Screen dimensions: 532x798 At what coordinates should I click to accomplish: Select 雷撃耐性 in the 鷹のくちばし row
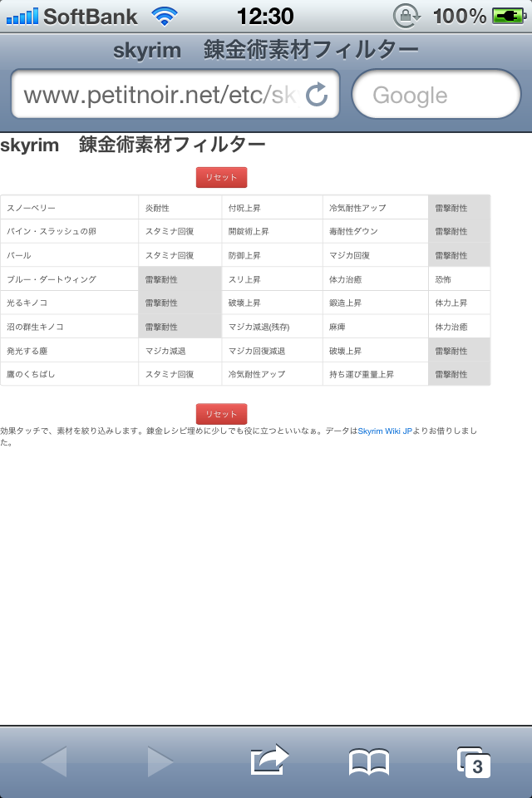pos(459,373)
